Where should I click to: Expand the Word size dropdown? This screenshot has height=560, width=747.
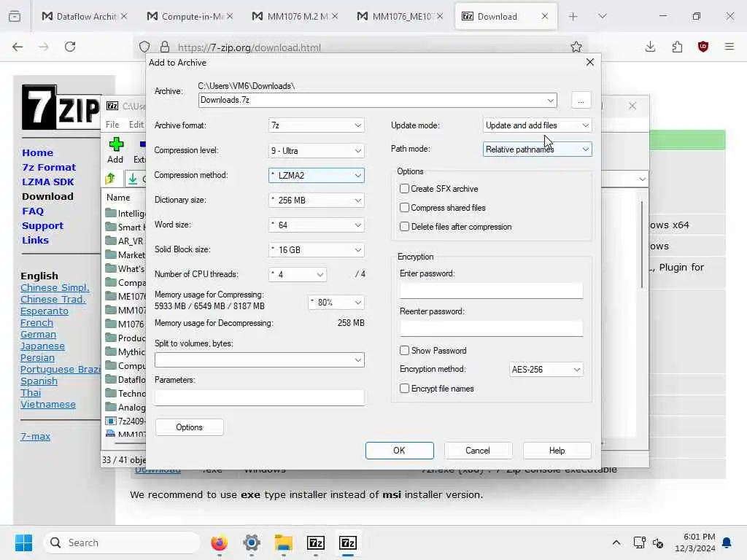click(x=317, y=225)
